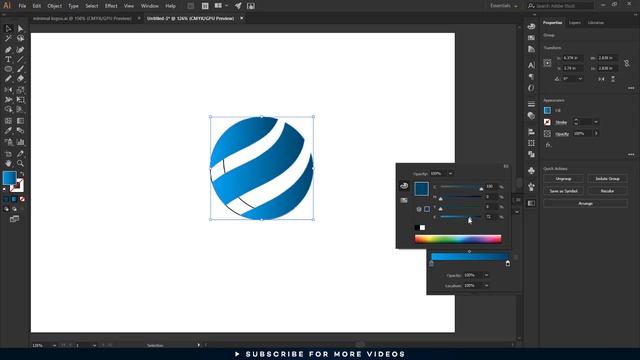Open gradient stop Location dropdown
This screenshot has width=640, height=360.
[486, 286]
